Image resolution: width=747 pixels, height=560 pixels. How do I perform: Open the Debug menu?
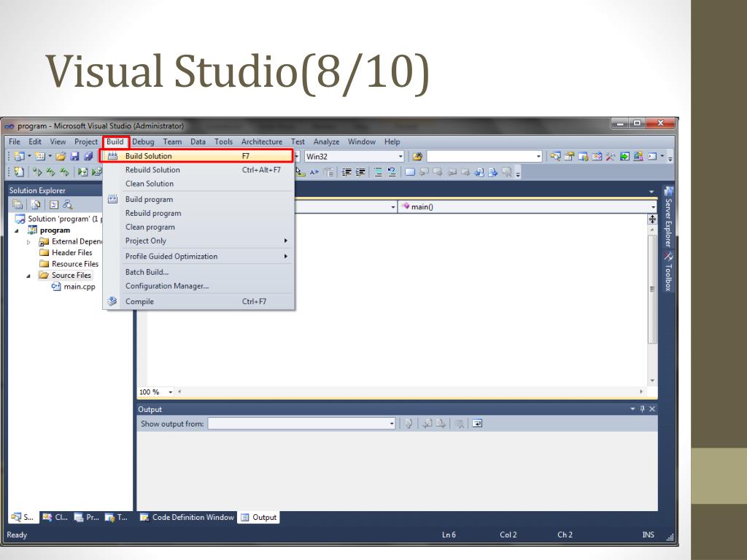point(143,141)
